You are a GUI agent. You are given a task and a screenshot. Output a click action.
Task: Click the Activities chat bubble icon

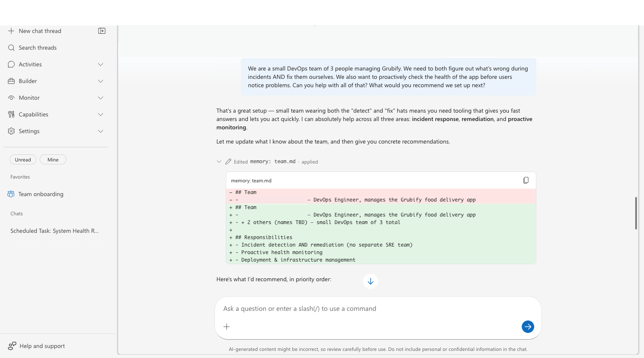point(11,64)
